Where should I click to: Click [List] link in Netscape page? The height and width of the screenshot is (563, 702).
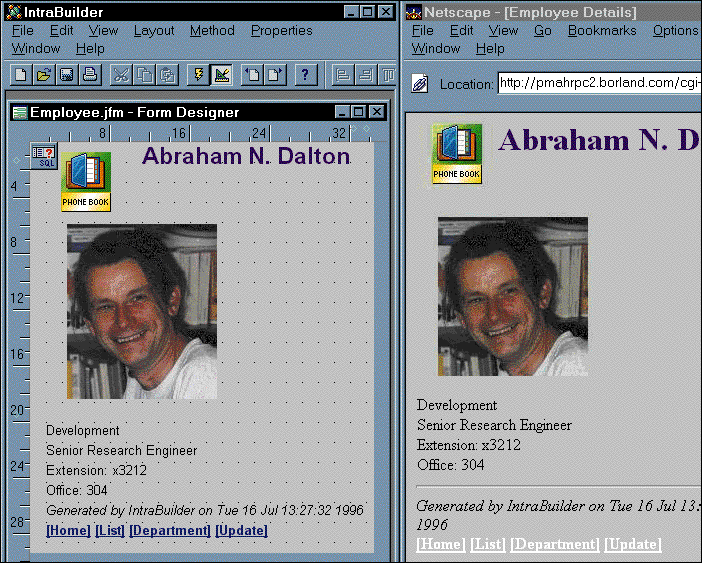(x=488, y=544)
